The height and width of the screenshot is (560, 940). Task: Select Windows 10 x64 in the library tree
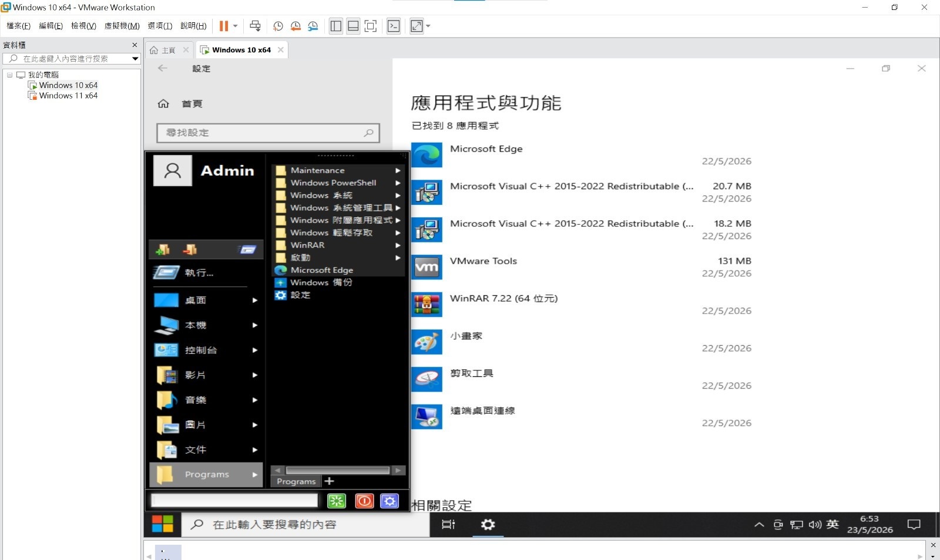click(x=68, y=85)
